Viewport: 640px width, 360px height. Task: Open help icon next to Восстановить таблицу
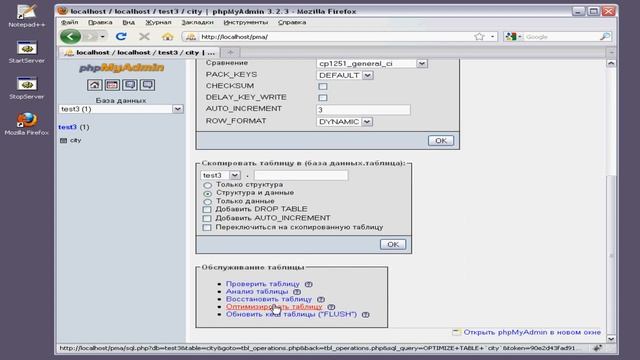pos(321,300)
